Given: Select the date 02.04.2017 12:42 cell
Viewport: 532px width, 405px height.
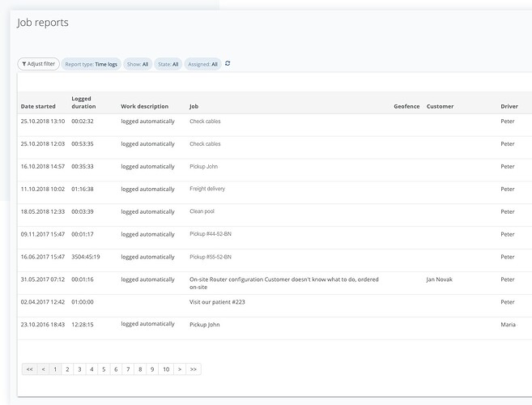Looking at the screenshot, I should pos(42,302).
